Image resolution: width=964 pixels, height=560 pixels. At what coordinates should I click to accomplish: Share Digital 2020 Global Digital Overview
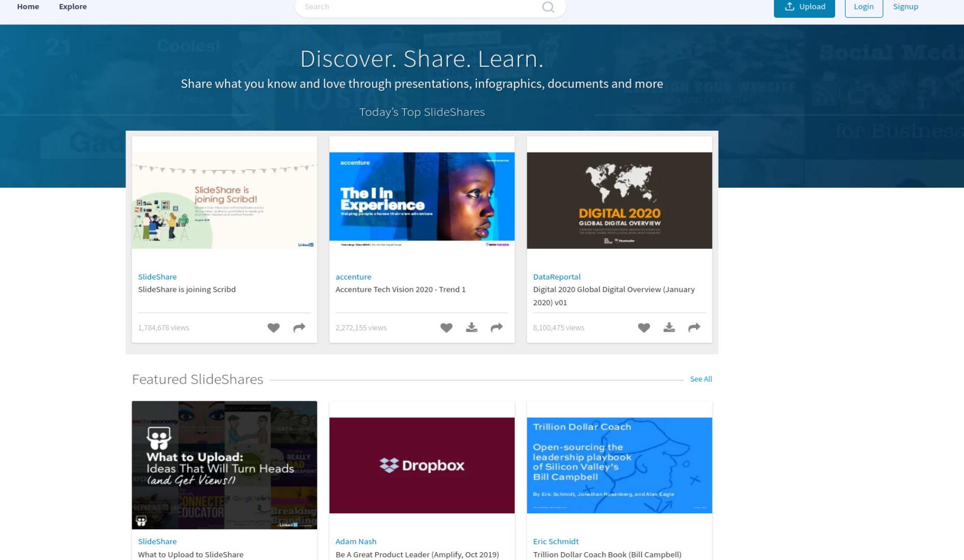694,328
